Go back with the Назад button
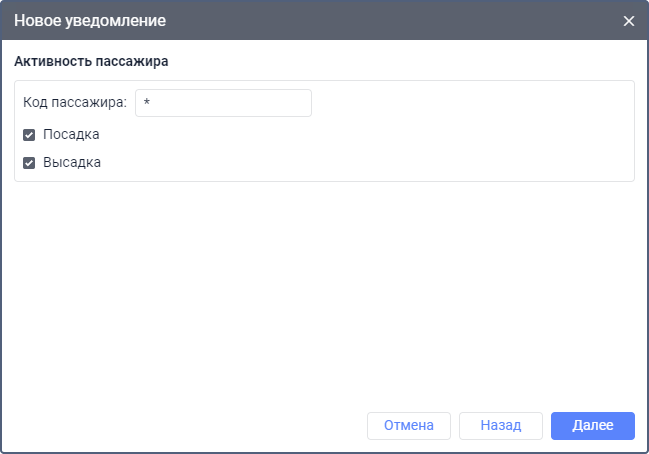649x454 pixels. (x=500, y=425)
